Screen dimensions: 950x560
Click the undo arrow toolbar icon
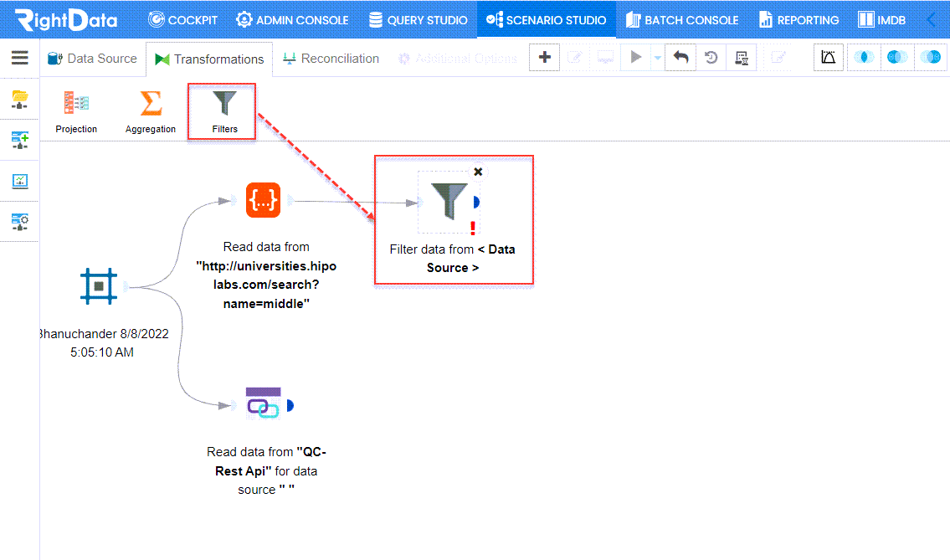pos(680,57)
